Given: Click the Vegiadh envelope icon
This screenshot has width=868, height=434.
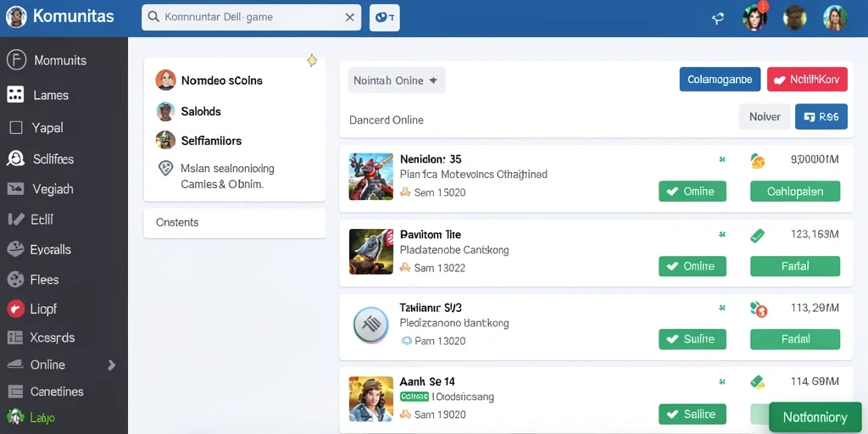Looking at the screenshot, I should point(15,189).
